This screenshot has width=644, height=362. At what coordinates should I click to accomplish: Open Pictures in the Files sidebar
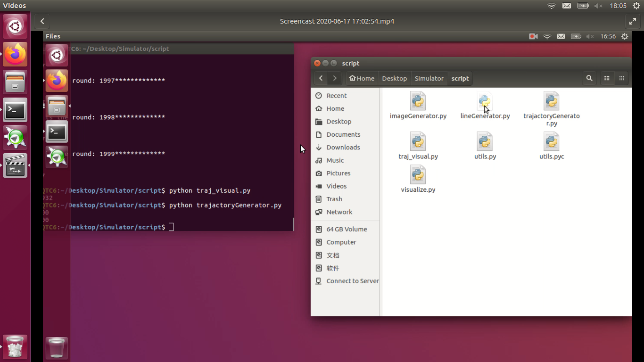(346, 173)
